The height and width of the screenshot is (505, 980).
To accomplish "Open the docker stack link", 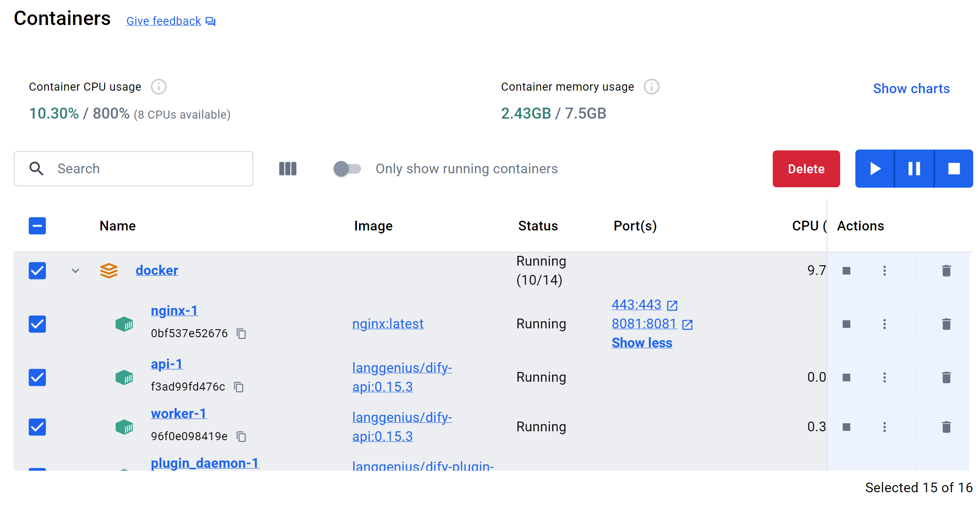I will (157, 270).
